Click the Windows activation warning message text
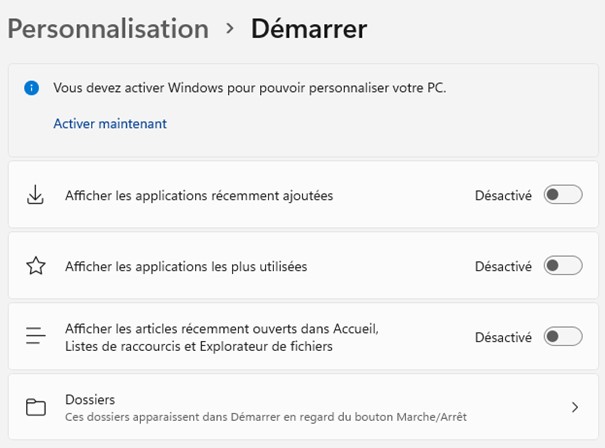Screen dimensions: 605x448 click(250, 88)
